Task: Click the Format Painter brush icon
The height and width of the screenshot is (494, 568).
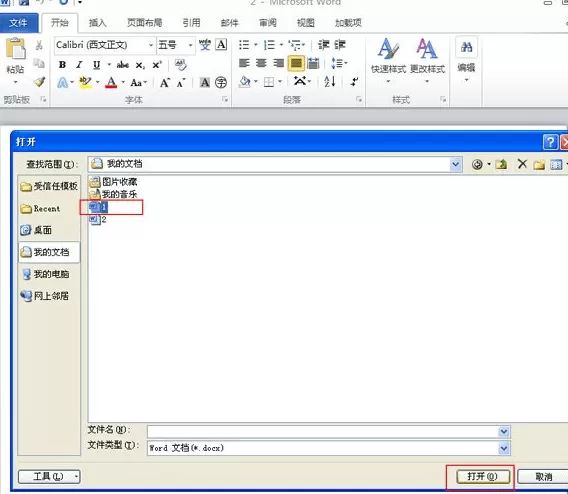Action: (39, 81)
